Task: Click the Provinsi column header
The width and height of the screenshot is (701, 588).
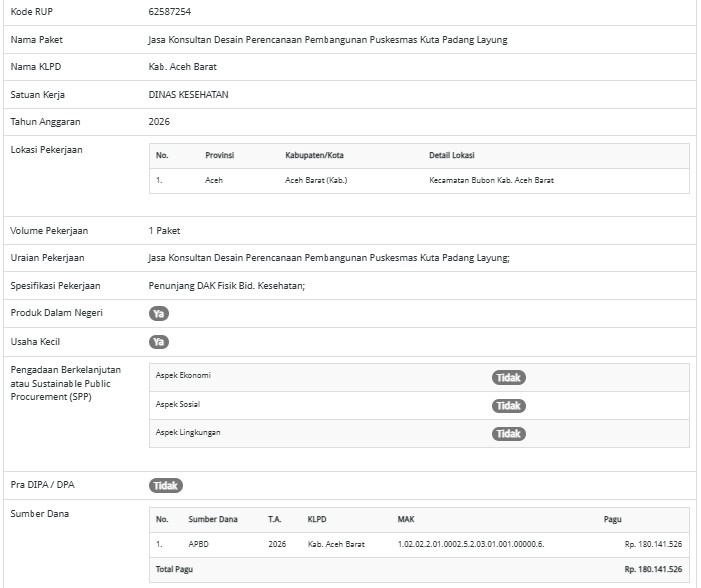Action: tap(219, 155)
